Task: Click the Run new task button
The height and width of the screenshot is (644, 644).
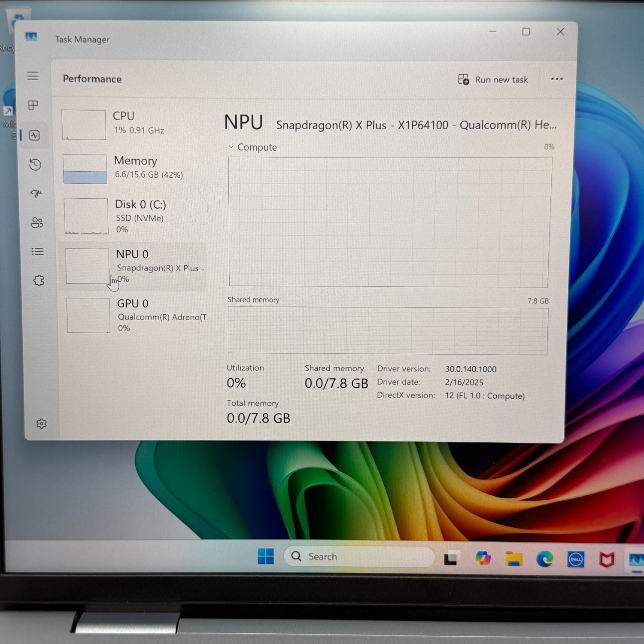Action: pyautogui.click(x=493, y=79)
